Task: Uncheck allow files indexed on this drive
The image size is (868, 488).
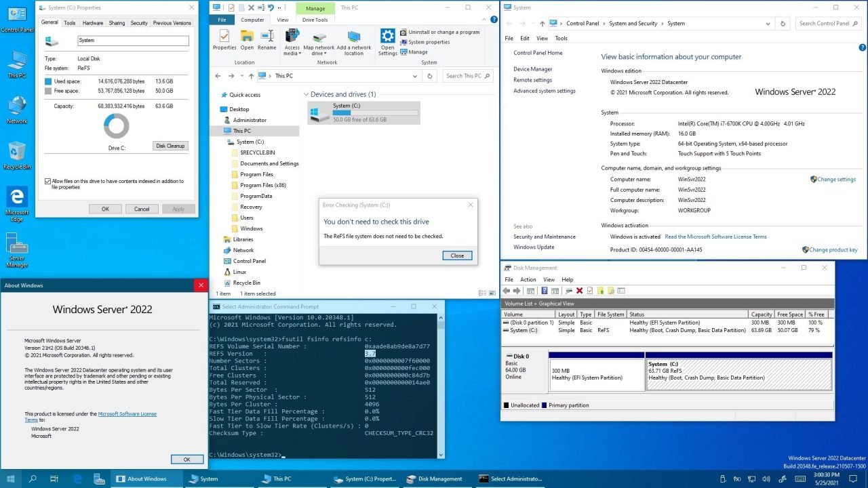Action: pos(47,180)
